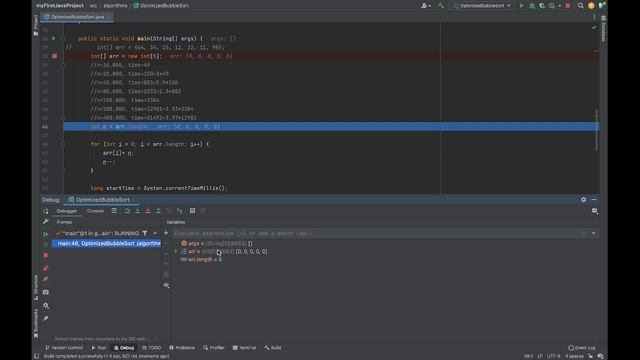Click the 4 spaces indent setting
Screen dimensions: 640x360
(x=574, y=356)
